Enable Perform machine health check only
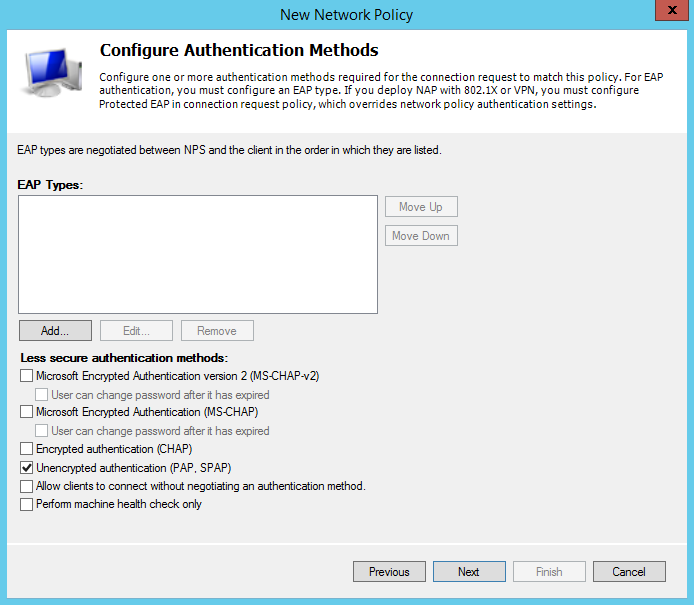This screenshot has height=605, width=694. 26,504
